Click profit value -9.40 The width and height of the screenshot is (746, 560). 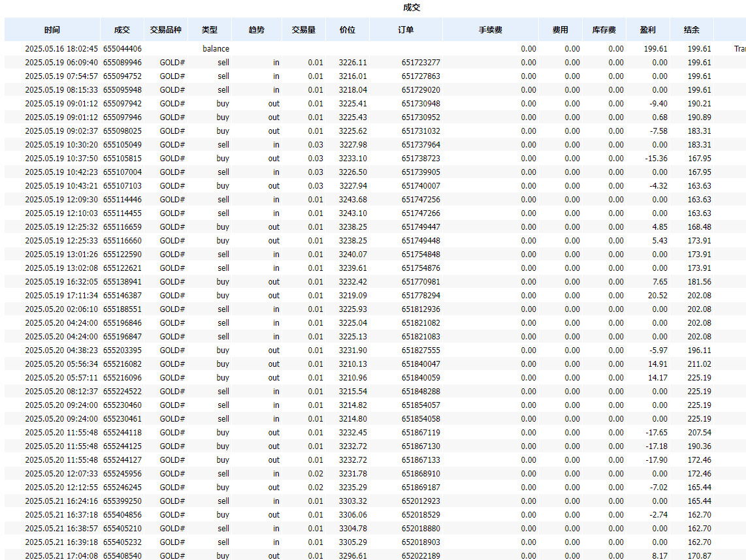coord(658,104)
